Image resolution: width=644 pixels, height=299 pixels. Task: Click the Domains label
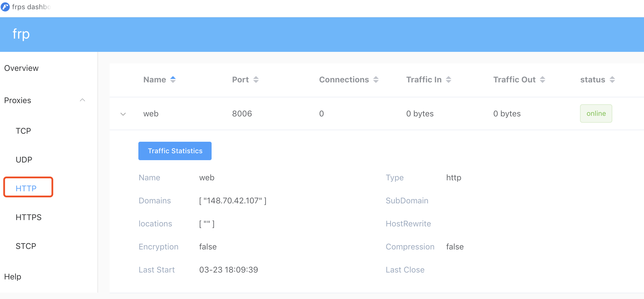pos(155,200)
